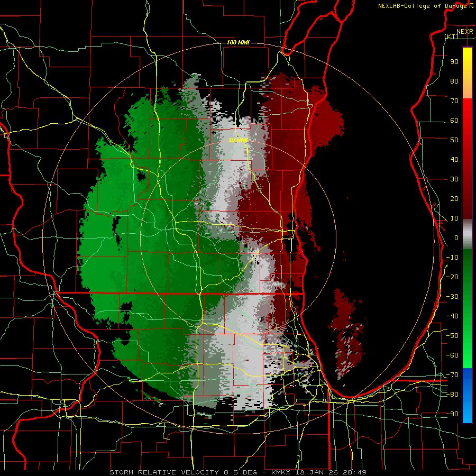Click the -20 value on the velocity scale

(452, 277)
